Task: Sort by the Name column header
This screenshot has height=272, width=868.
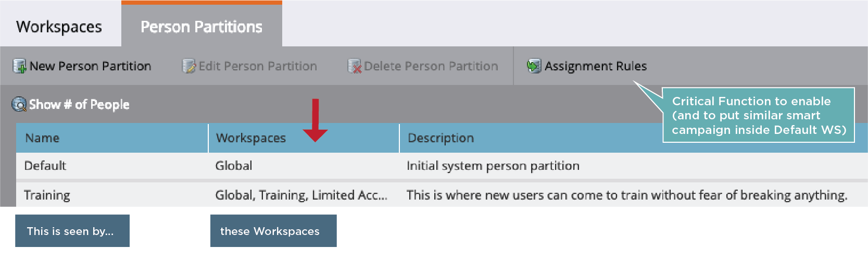Action: tap(42, 138)
